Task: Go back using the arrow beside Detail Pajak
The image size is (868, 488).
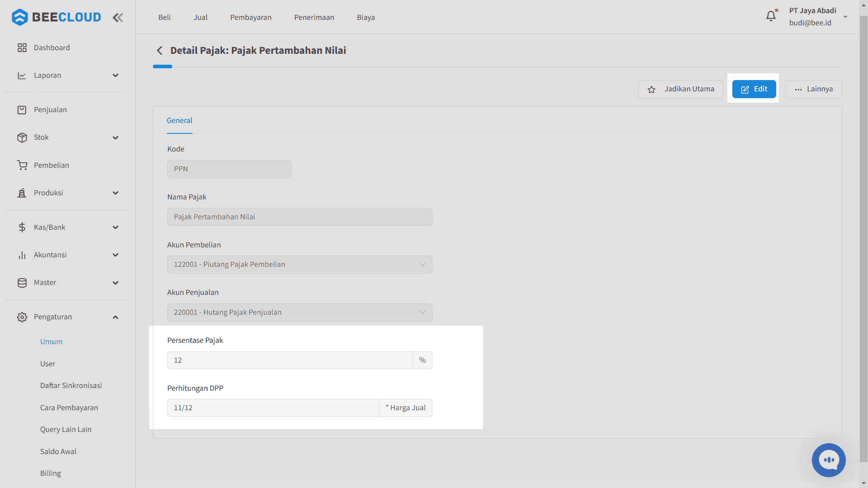Action: [x=159, y=50]
